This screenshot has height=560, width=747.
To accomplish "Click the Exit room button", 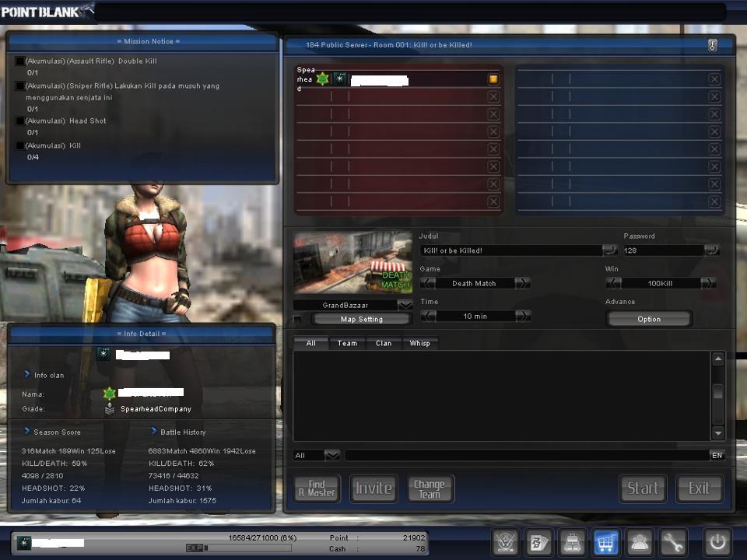I will click(x=700, y=488).
